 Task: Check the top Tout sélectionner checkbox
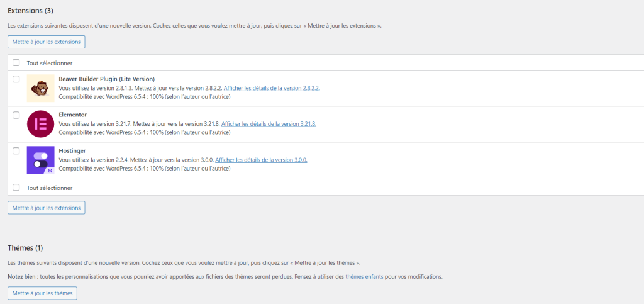(16, 63)
